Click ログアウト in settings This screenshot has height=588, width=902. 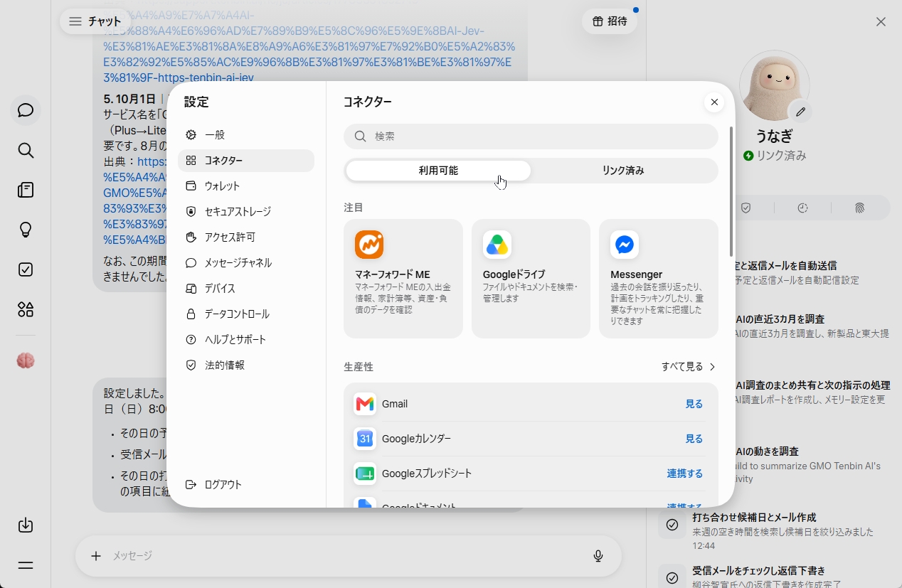pyautogui.click(x=246, y=485)
